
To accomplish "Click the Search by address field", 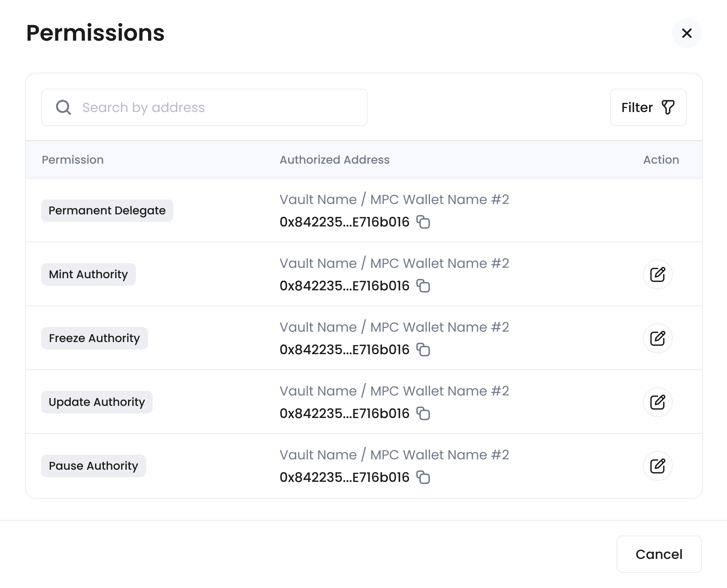I will (x=203, y=107).
